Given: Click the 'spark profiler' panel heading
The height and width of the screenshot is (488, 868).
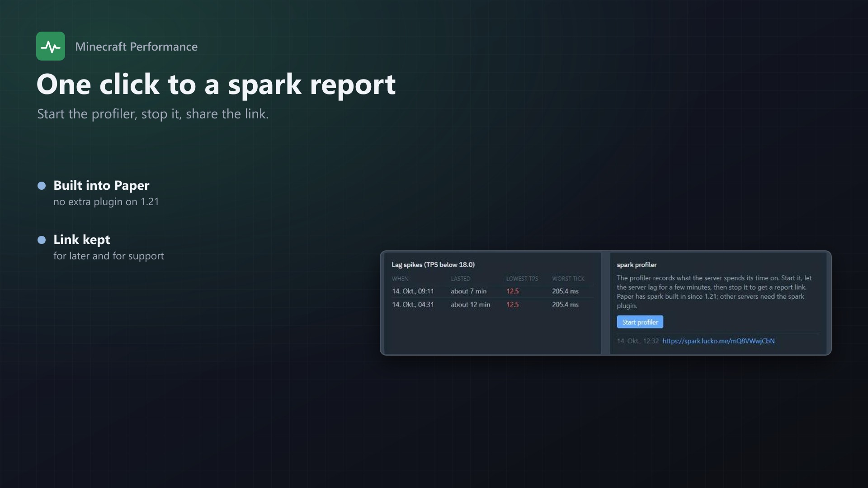Looking at the screenshot, I should pos(637,265).
